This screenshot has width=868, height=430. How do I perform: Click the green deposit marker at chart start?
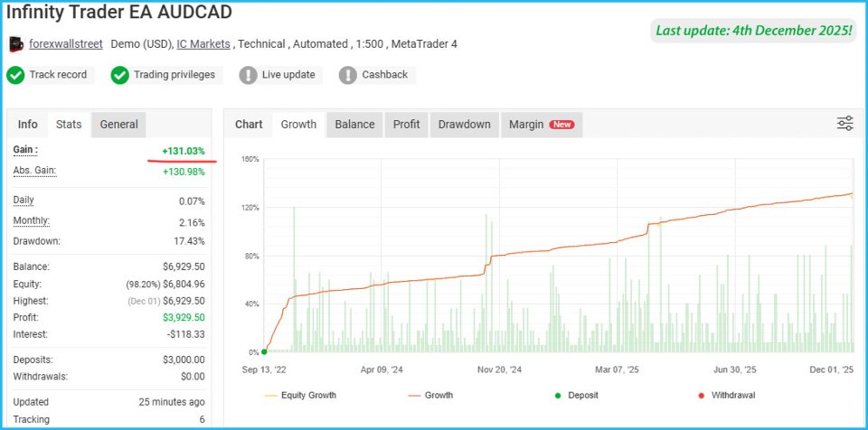[264, 351]
